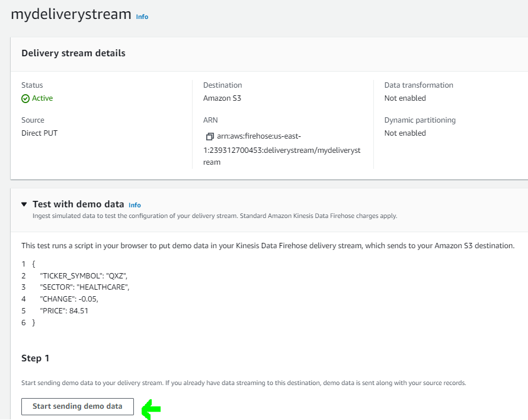Open Info link beside Test with demo data
This screenshot has height=420, width=528.
135,205
